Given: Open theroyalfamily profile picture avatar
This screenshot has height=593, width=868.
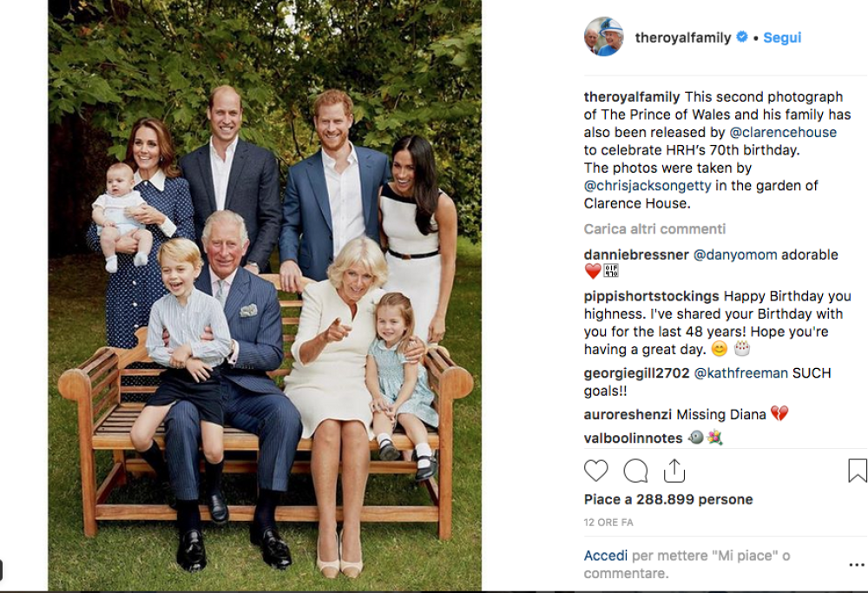Looking at the screenshot, I should [604, 36].
